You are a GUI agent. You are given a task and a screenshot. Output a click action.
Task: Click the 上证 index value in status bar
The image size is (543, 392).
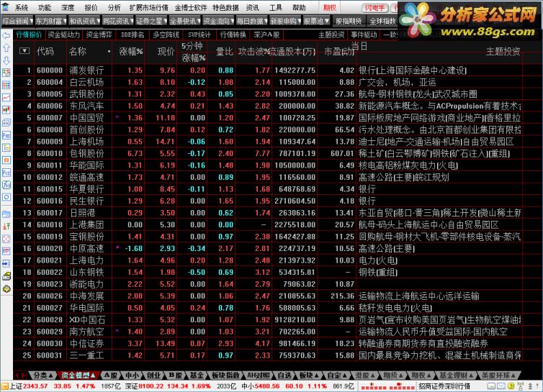[35, 386]
